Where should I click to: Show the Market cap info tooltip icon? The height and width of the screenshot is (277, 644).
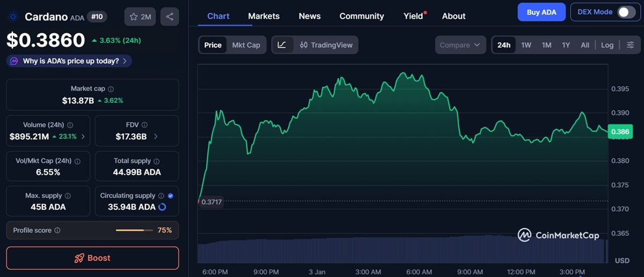tap(111, 89)
